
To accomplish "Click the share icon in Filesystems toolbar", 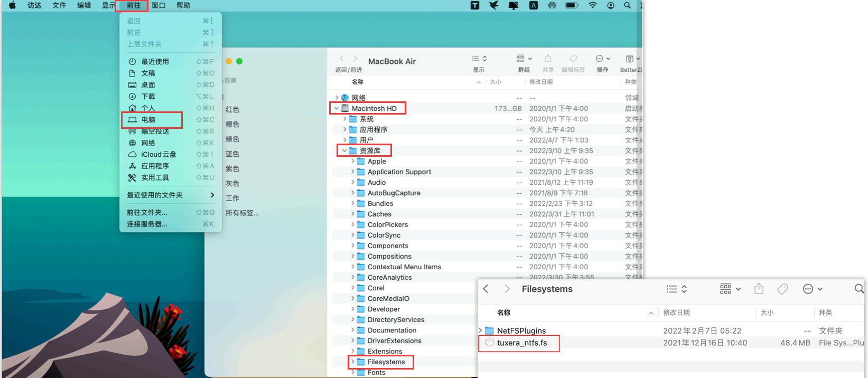I will 759,289.
